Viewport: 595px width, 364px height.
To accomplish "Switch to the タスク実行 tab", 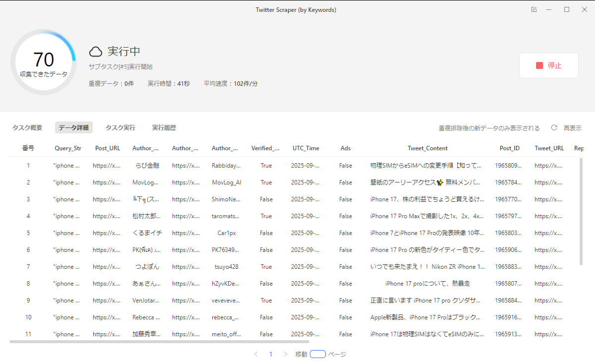I will [119, 127].
